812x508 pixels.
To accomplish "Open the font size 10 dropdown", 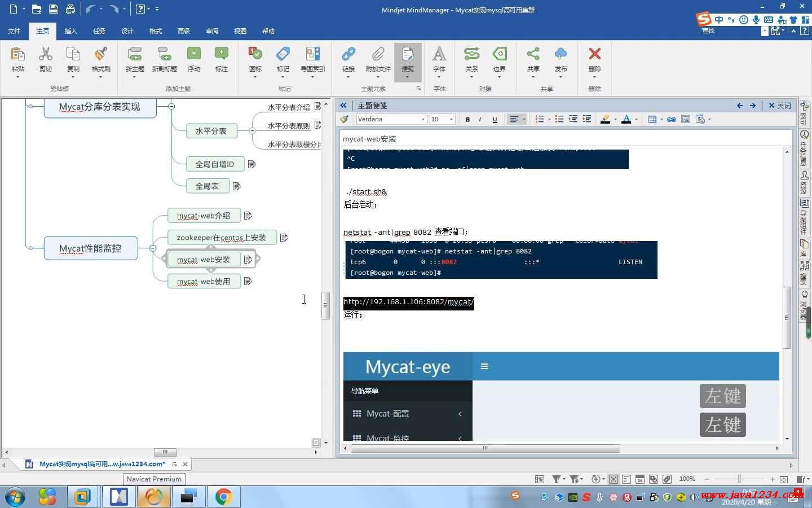I will click(x=451, y=119).
